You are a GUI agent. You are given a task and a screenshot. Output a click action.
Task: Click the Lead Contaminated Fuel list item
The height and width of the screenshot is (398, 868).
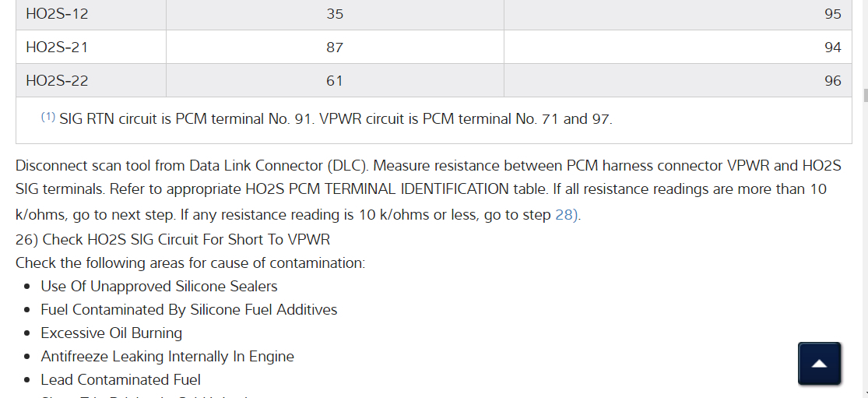pos(121,379)
